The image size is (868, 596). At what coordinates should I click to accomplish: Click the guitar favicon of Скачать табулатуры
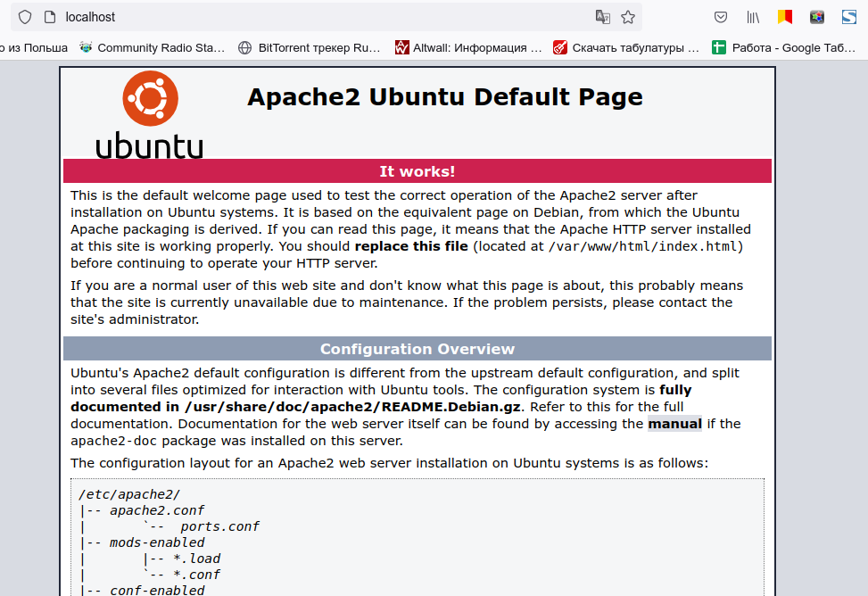pyautogui.click(x=560, y=47)
